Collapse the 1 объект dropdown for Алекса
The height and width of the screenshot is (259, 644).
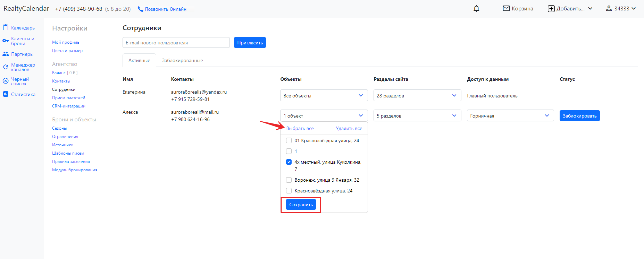click(x=324, y=115)
